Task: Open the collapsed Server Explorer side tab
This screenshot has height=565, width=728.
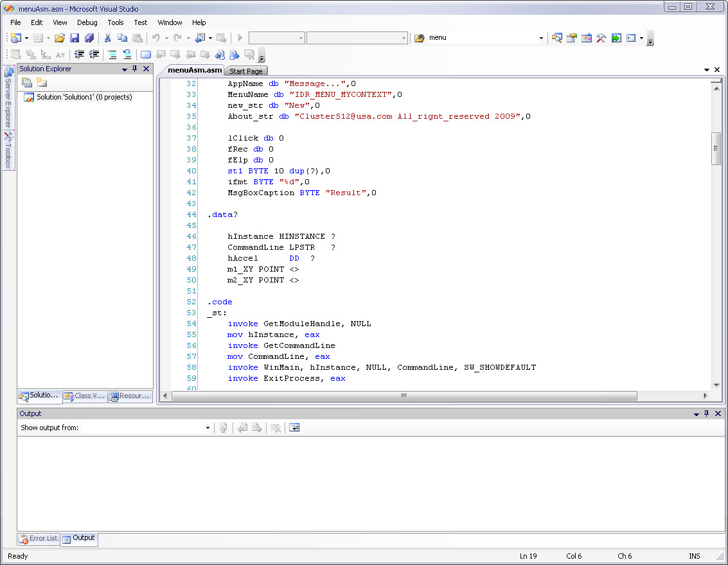Action: coord(8,97)
